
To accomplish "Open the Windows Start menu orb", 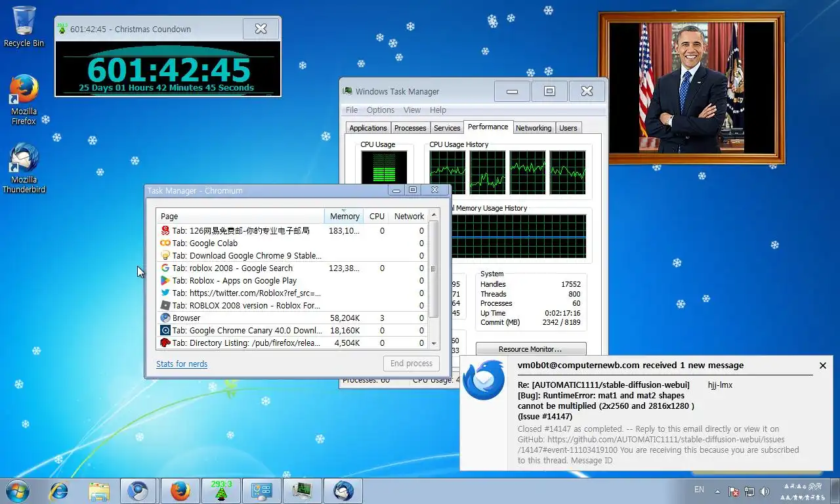I will point(16,491).
